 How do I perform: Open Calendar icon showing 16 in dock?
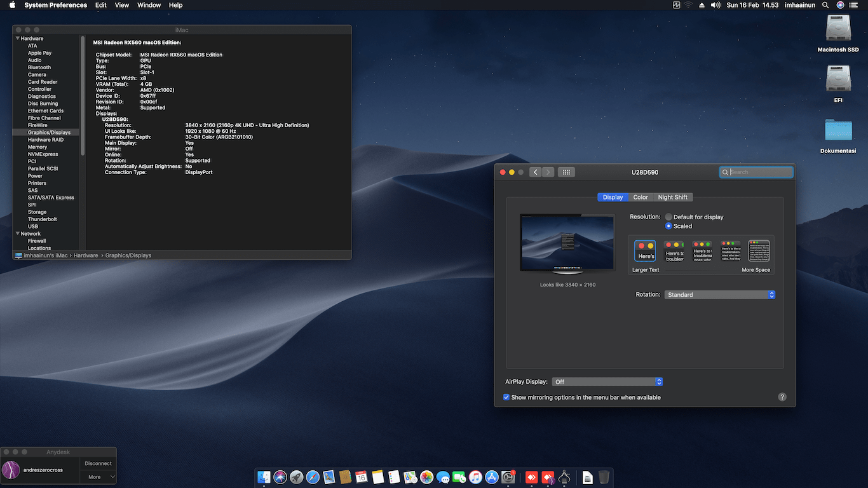(x=362, y=477)
